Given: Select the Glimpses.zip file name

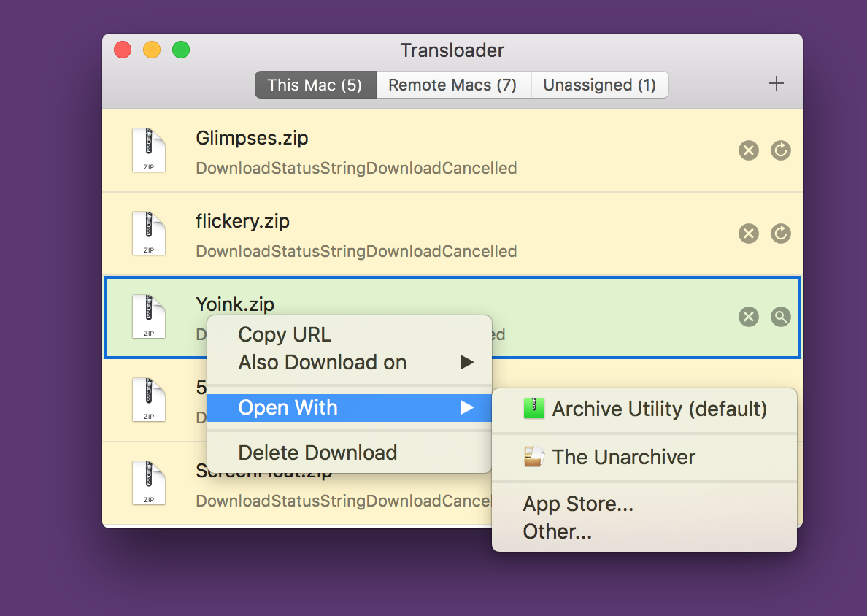Looking at the screenshot, I should pyautogui.click(x=252, y=138).
